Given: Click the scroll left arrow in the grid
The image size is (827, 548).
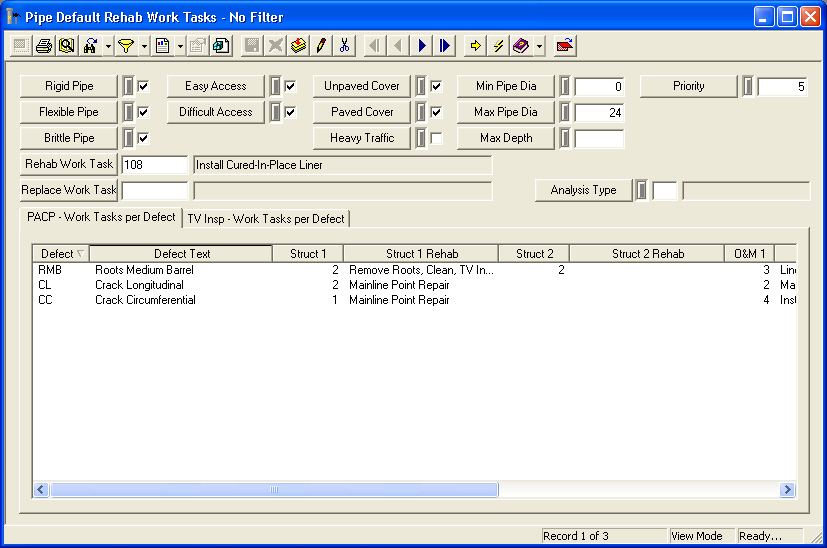Looking at the screenshot, I should click(x=41, y=489).
